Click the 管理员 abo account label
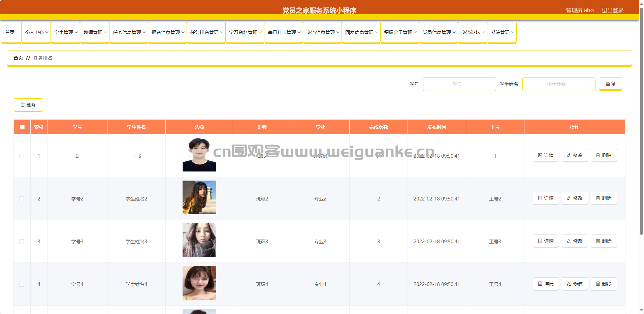 (x=580, y=10)
